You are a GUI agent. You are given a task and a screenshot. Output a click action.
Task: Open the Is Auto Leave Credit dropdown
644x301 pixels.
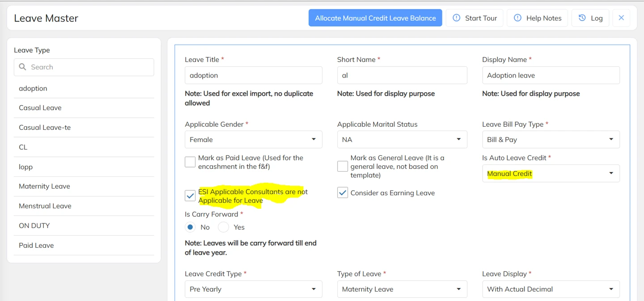coord(551,174)
